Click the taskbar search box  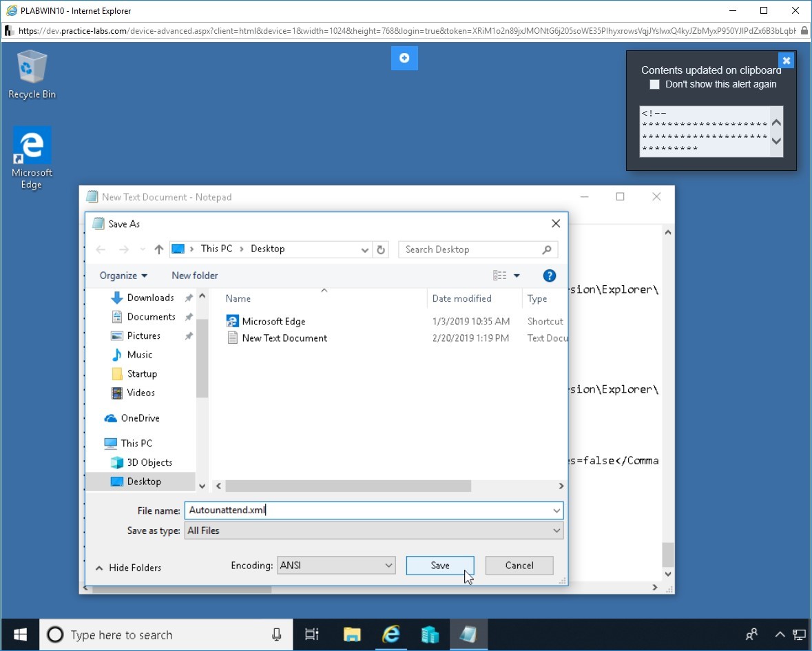(x=166, y=634)
